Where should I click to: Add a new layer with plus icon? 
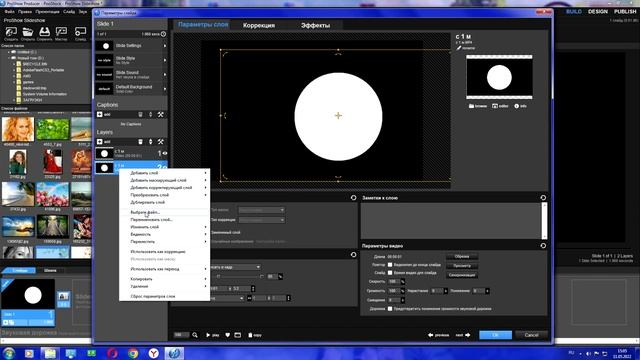(100, 142)
